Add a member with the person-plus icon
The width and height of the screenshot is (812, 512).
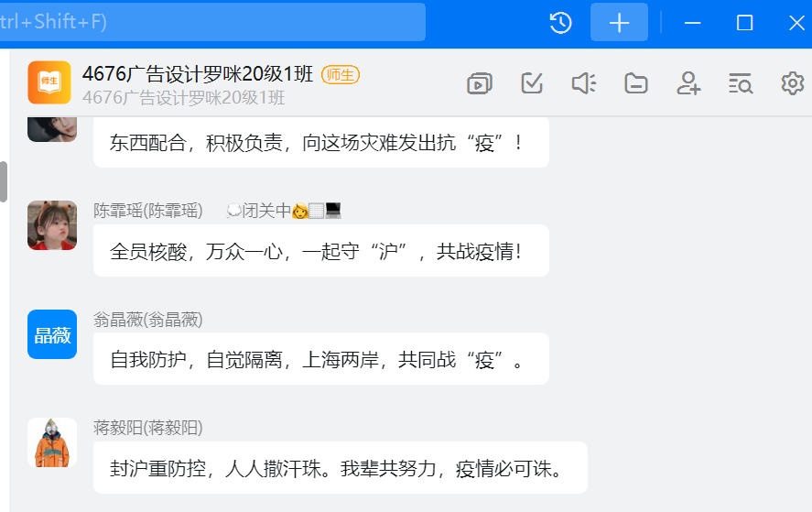688,83
